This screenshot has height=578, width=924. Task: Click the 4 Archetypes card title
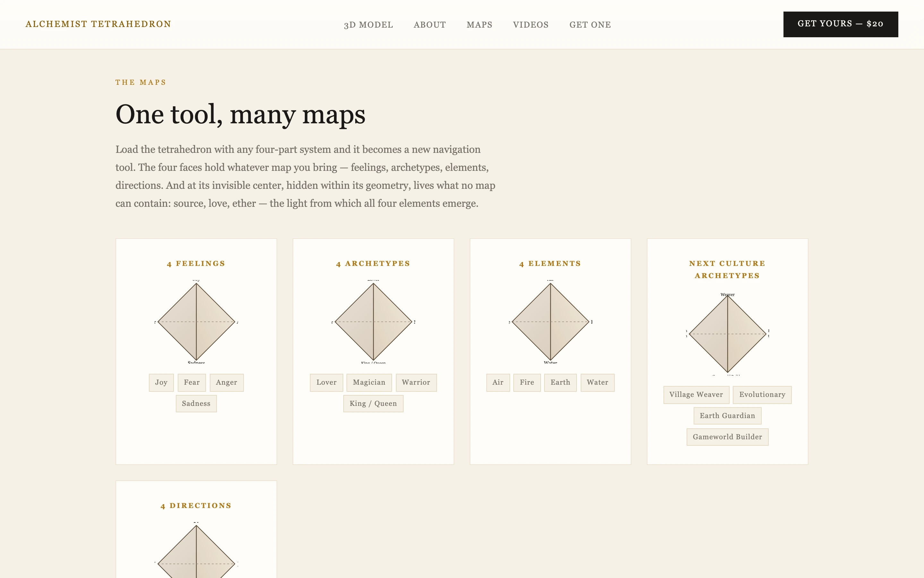point(373,263)
